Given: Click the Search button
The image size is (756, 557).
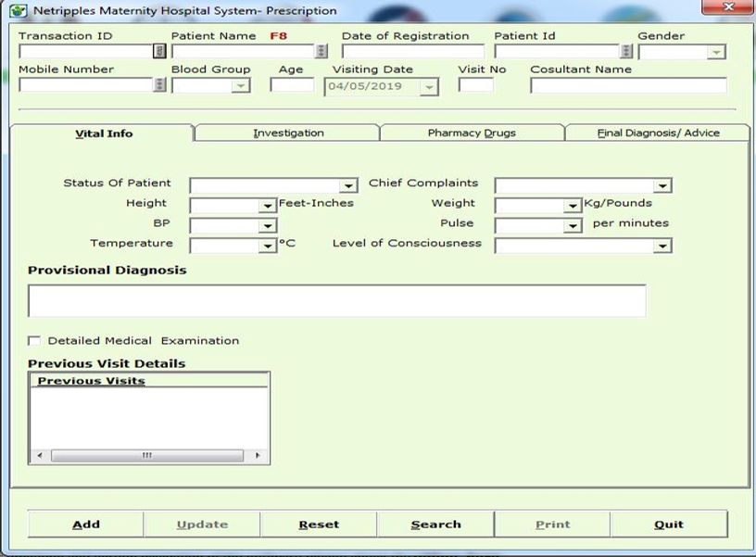Looking at the screenshot, I should point(435,525).
